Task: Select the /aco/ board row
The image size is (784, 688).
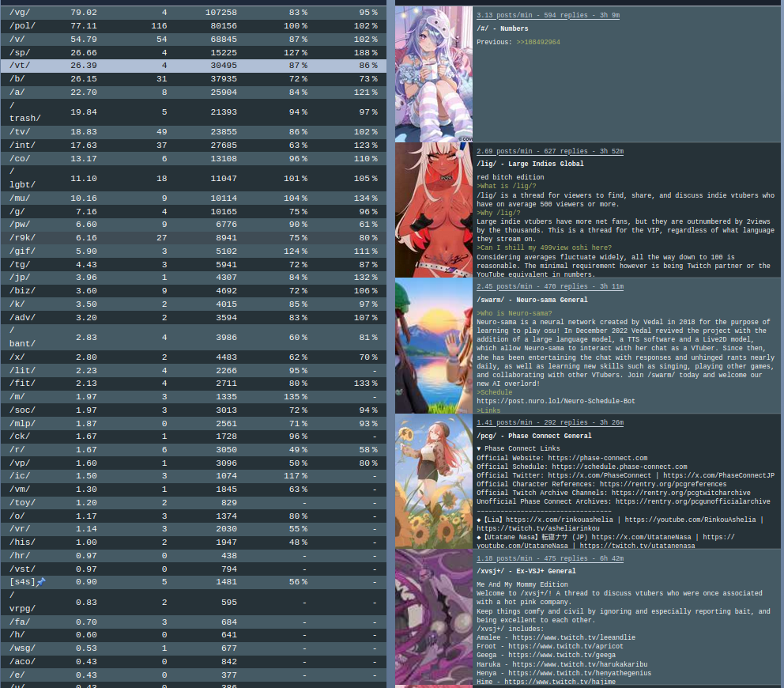Action: pos(194,662)
